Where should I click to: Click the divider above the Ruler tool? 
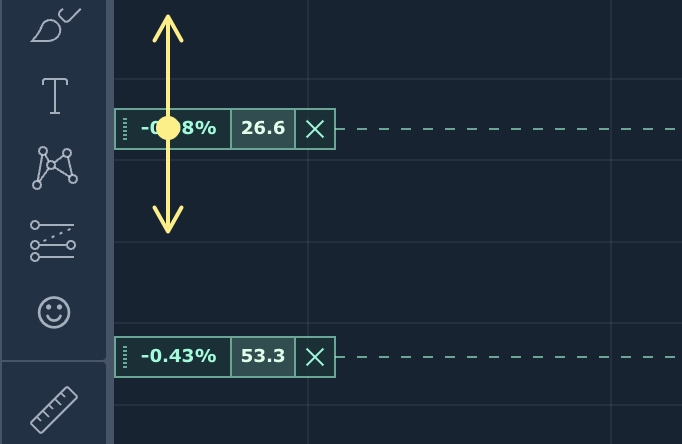[x=53, y=361]
